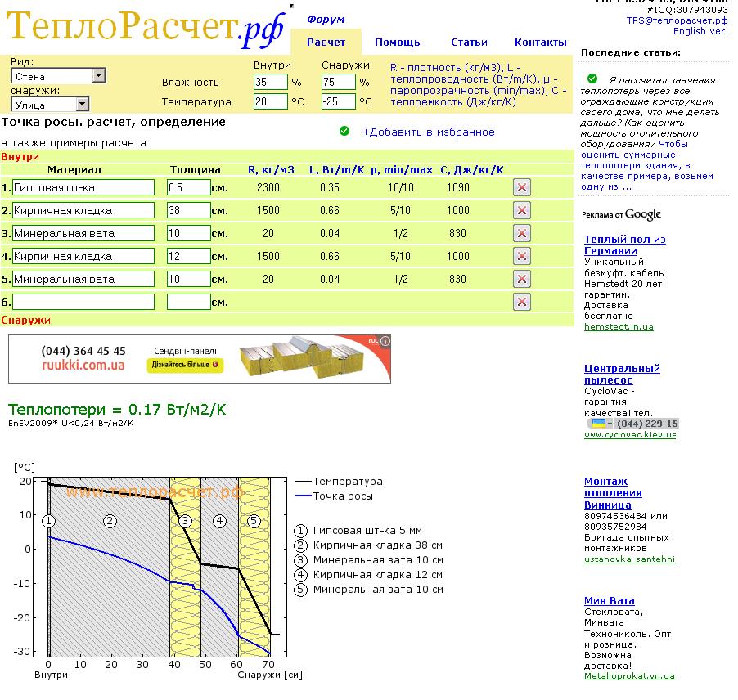Click inside humidity field showing 35
Image resolution: width=738 pixels, height=700 pixels.
271,82
